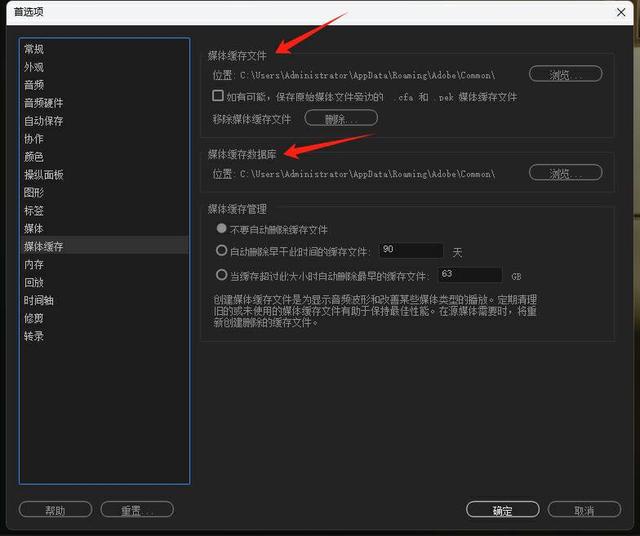
Task: Click 浏览 button for 媒体缓存文件 location
Action: (x=565, y=74)
